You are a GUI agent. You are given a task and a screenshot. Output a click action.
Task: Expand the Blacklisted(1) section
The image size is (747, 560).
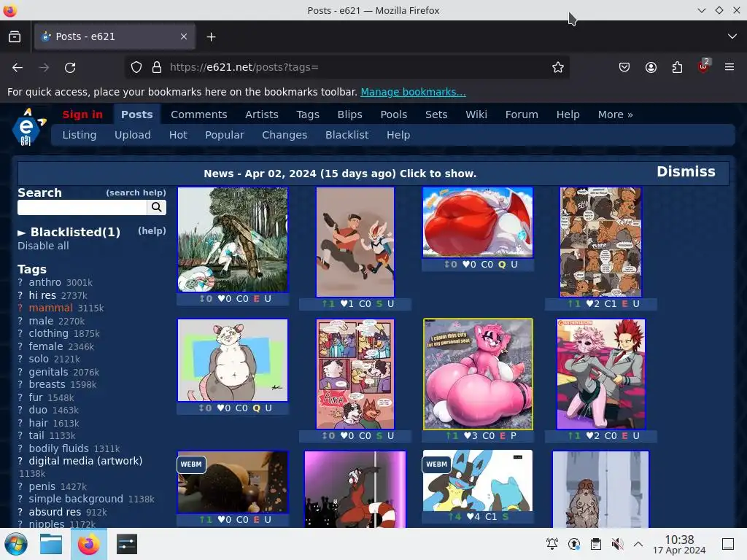69,233
